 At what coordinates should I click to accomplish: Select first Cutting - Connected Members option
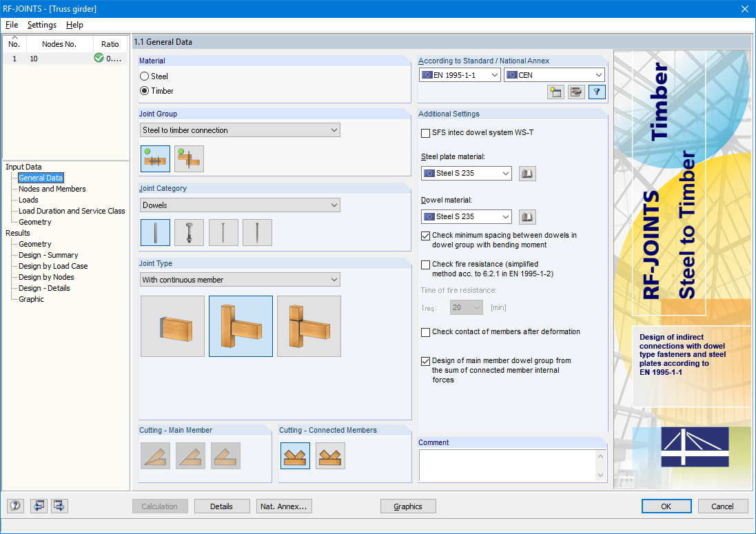pyautogui.click(x=295, y=456)
